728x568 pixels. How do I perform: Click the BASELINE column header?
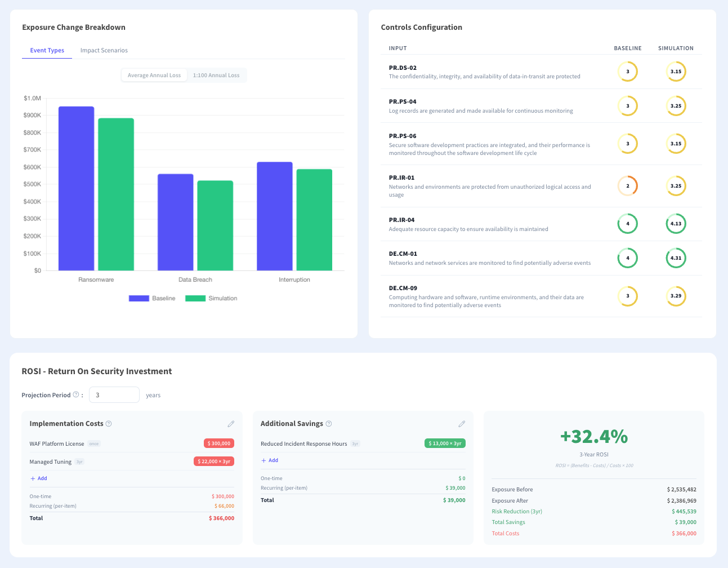628,48
